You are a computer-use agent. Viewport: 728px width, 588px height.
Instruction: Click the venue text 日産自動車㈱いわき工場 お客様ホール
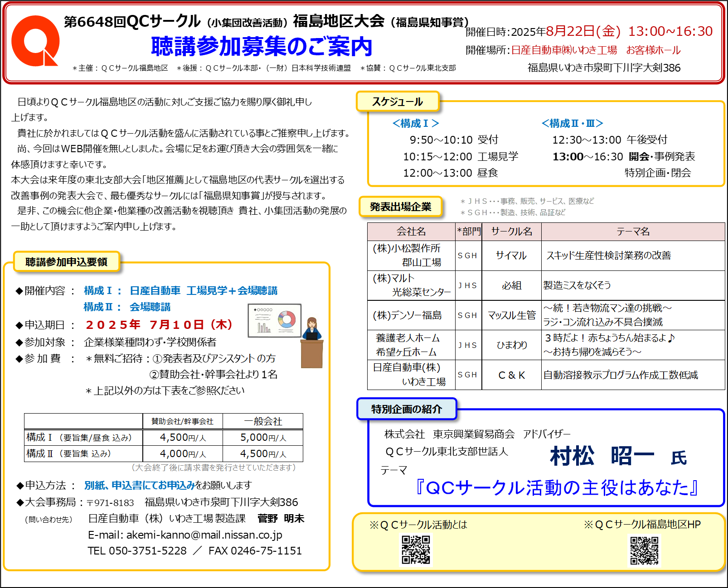tap(596, 50)
